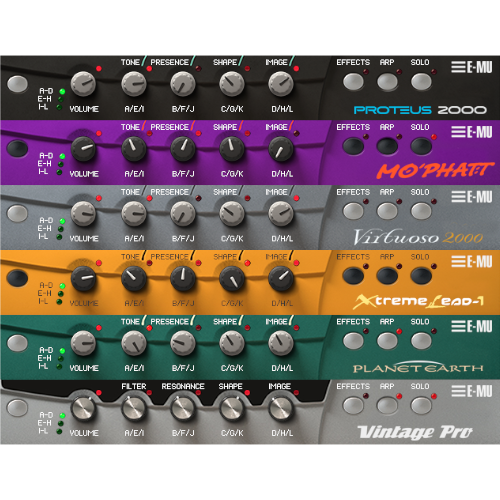Click the E-MU logo on Mo'Phatt
Viewport: 500px width, 500px height.
(x=472, y=132)
